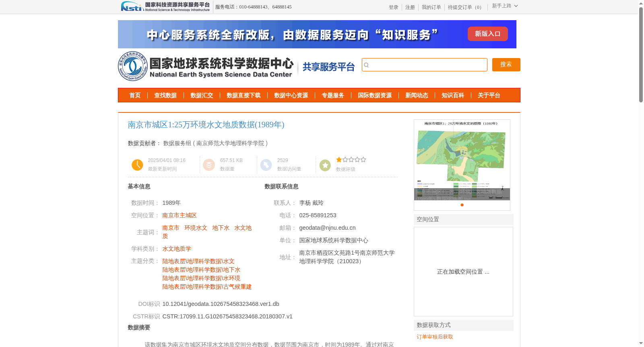Viewport: 644px width, 347px height.
Task: Click 陆地表层\地理科学数据\地下水 category link
Action: point(201,270)
